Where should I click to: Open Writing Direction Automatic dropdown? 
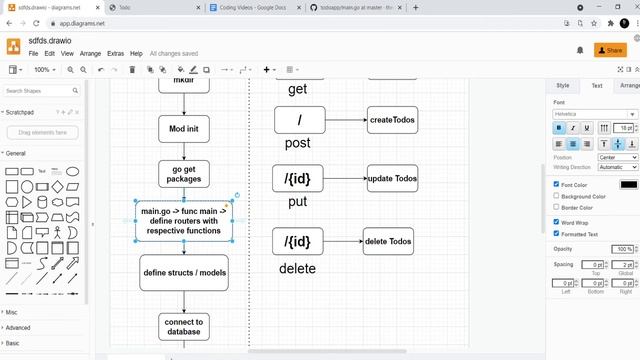(618, 167)
